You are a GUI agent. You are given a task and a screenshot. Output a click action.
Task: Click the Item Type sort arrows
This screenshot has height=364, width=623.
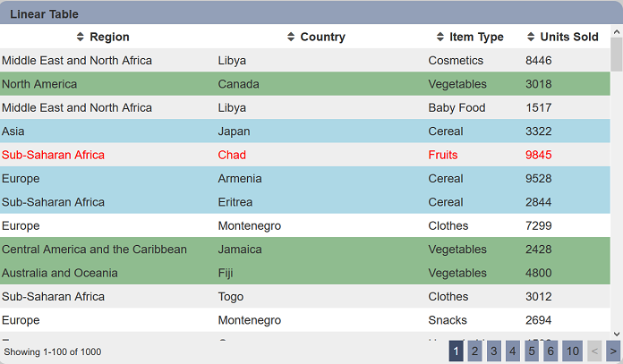point(440,37)
